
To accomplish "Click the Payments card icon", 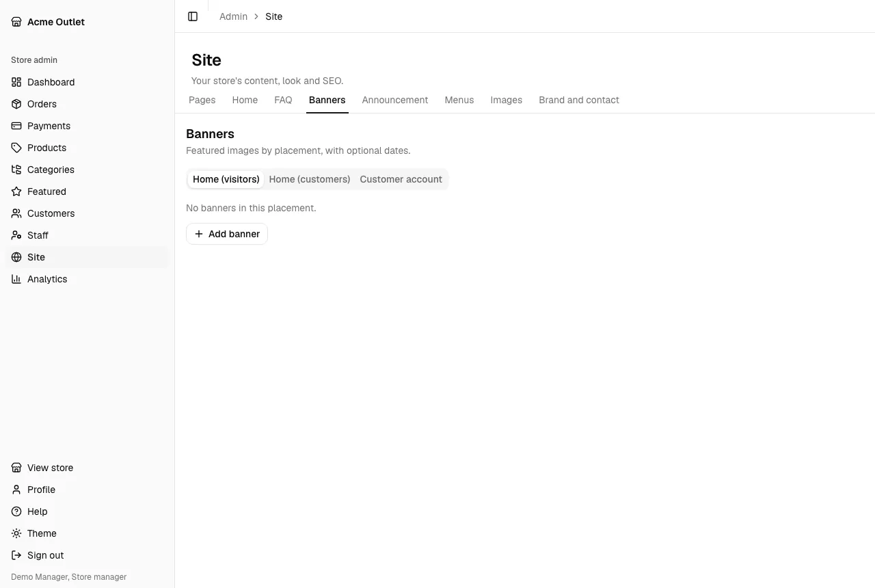I will (16, 126).
